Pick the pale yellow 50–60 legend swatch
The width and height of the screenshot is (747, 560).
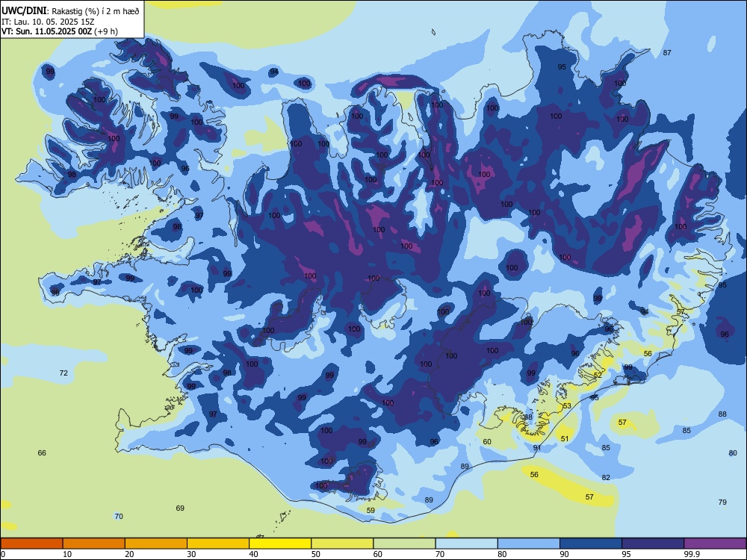(x=342, y=544)
